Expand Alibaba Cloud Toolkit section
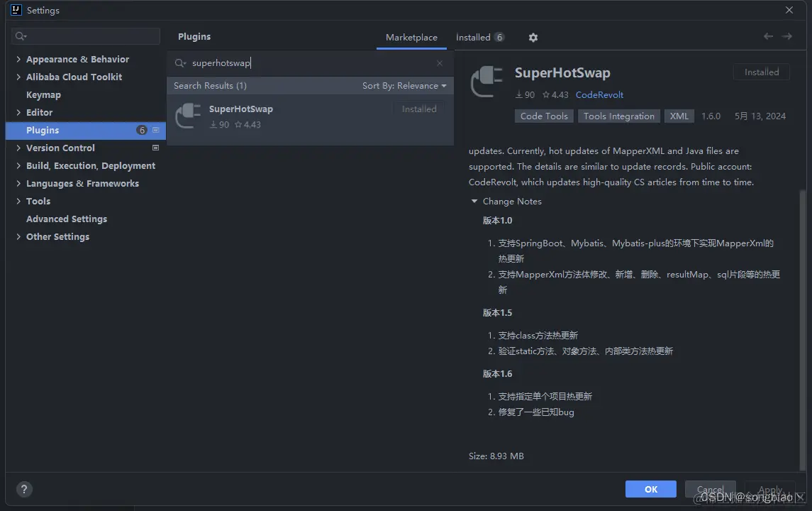Image resolution: width=812 pixels, height=511 pixels. tap(18, 77)
